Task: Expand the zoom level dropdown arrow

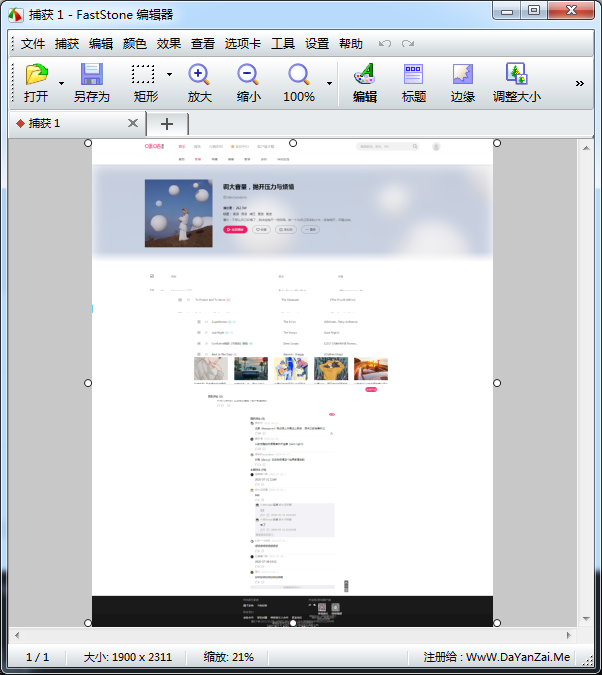Action: coord(329,83)
